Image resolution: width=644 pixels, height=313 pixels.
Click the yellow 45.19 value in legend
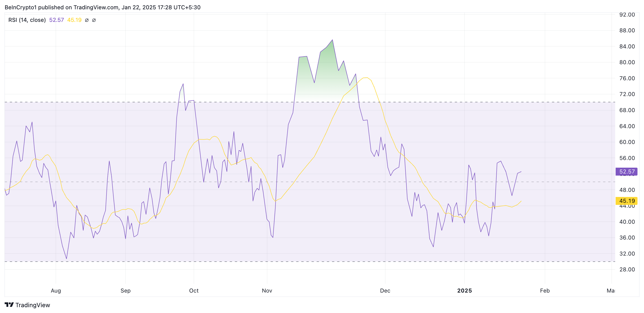click(74, 20)
